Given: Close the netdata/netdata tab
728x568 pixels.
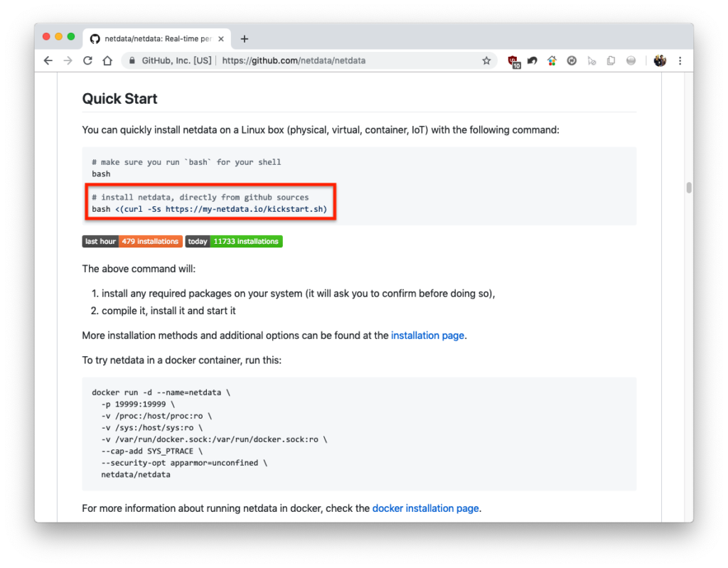Looking at the screenshot, I should tap(221, 39).
